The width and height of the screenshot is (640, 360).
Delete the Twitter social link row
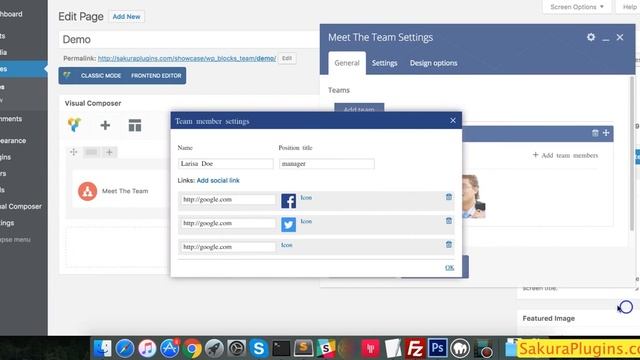click(x=449, y=220)
